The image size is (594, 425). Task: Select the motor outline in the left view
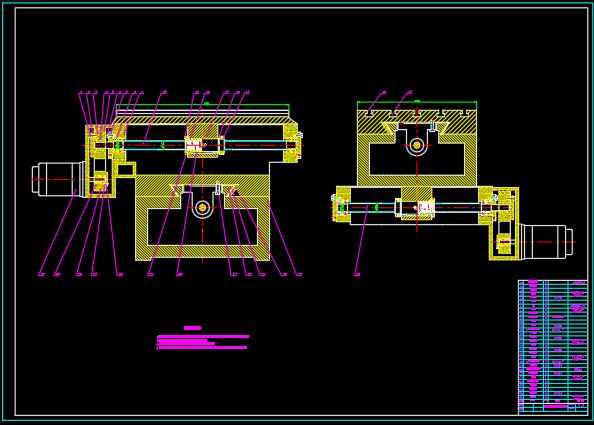(x=59, y=179)
